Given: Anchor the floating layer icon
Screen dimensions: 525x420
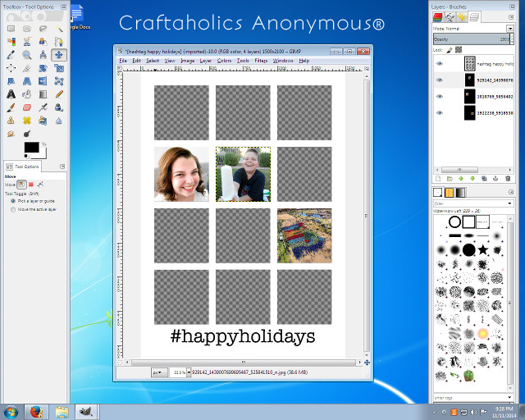Looking at the screenshot, I should [x=495, y=179].
